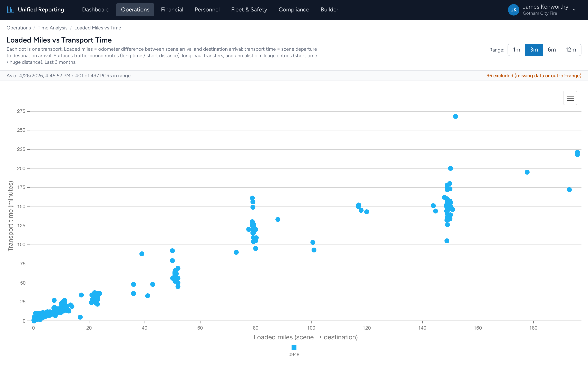Go to the Dashboard tab
The width and height of the screenshot is (588, 368).
pyautogui.click(x=96, y=10)
